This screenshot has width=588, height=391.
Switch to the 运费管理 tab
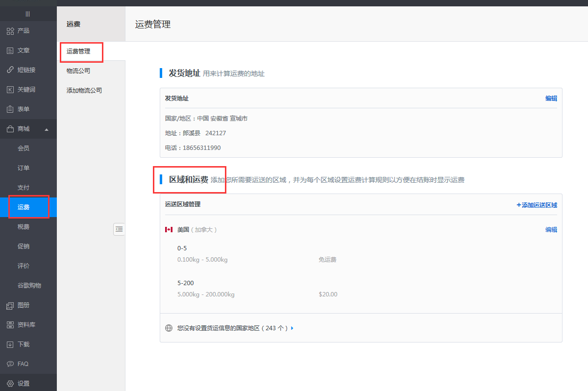[x=79, y=50]
